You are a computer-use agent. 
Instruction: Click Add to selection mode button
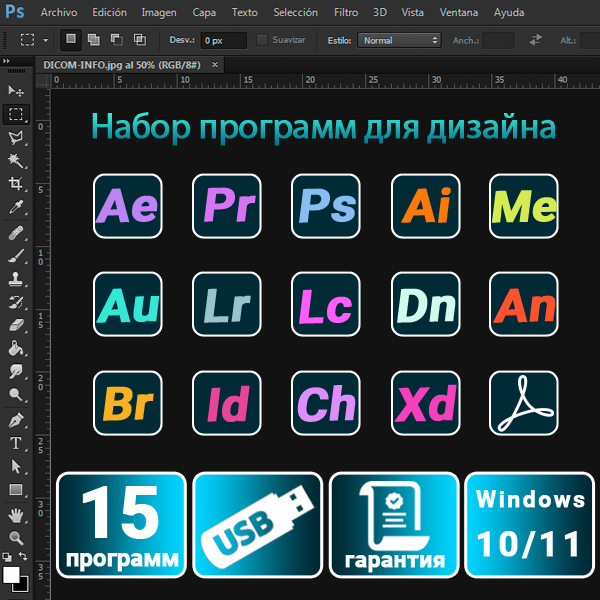click(94, 40)
